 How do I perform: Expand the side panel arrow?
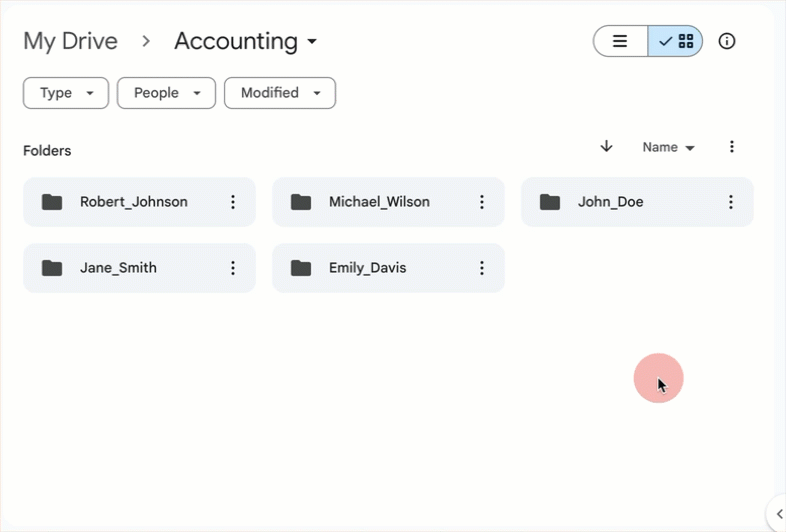(778, 513)
